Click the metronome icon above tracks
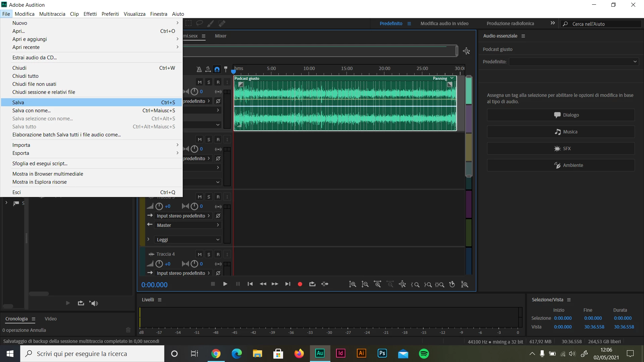 point(199,69)
